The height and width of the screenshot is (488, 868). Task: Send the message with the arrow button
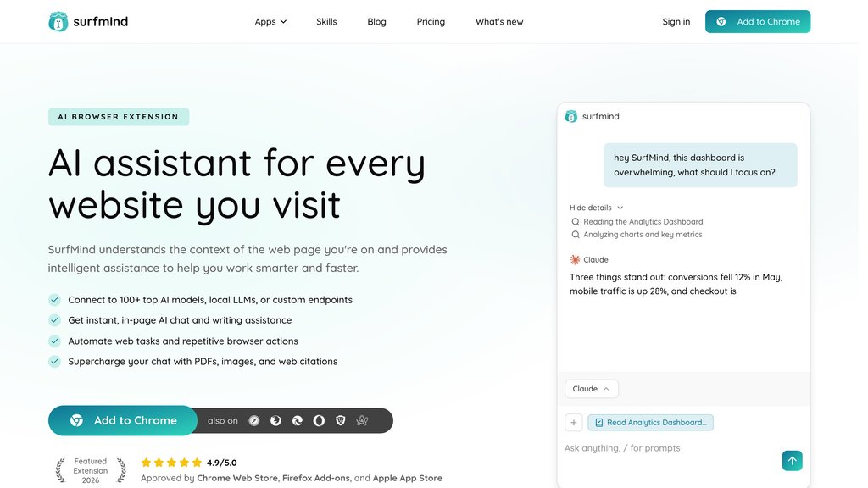point(793,460)
